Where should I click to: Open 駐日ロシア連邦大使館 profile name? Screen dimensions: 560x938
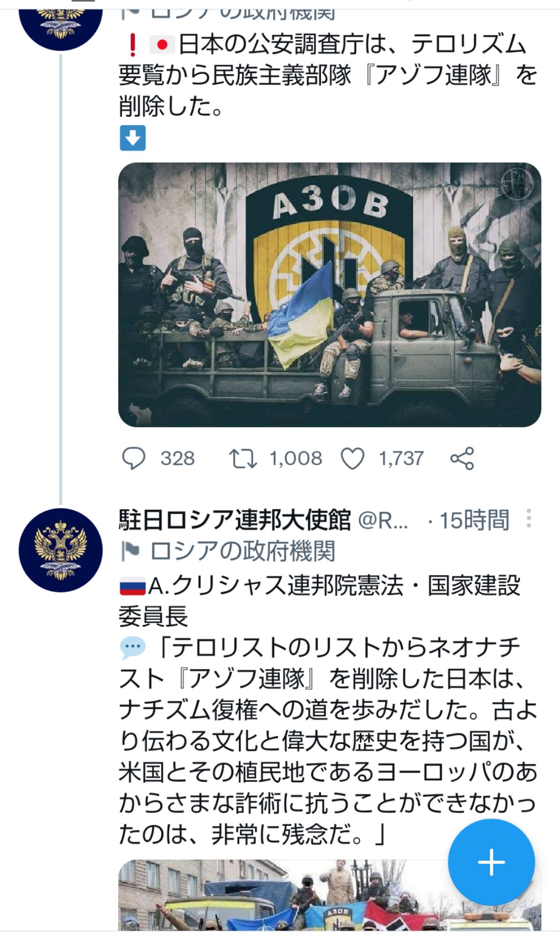(234, 520)
